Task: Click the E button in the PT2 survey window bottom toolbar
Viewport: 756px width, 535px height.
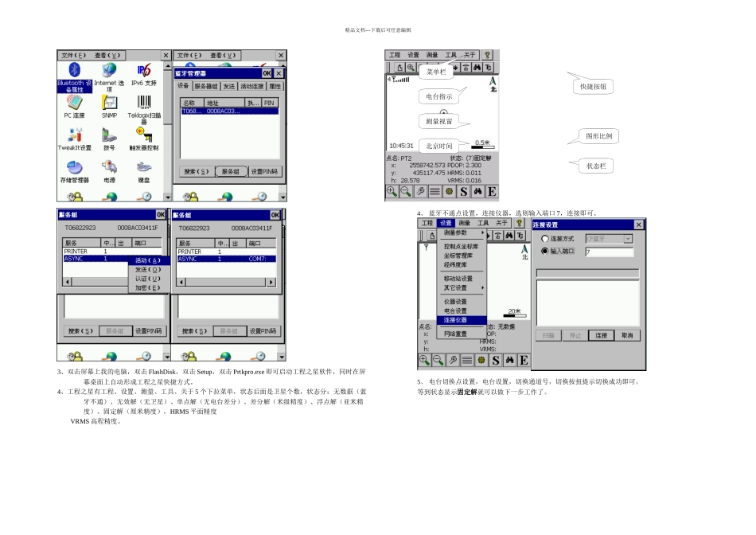Action: click(x=492, y=192)
